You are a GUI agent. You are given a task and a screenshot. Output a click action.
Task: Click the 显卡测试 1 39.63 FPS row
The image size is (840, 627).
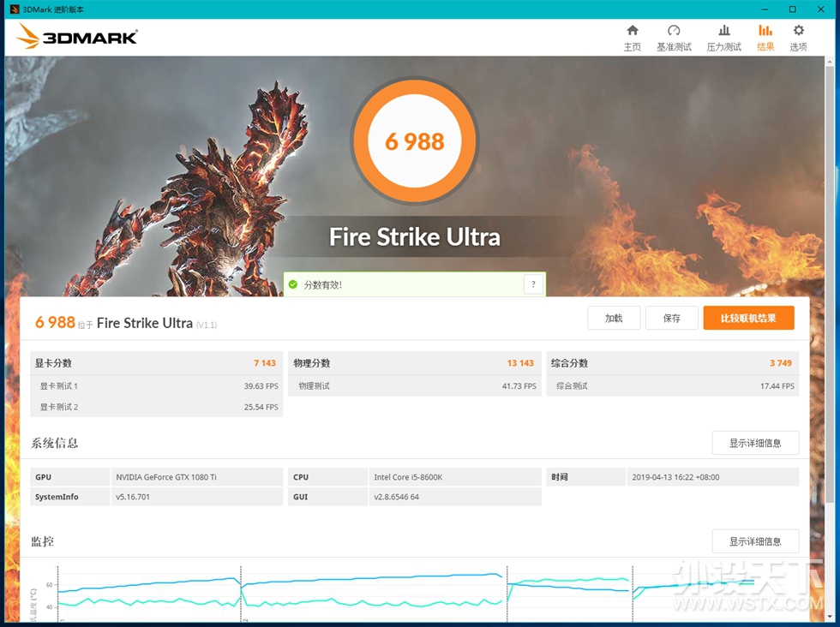coord(156,386)
